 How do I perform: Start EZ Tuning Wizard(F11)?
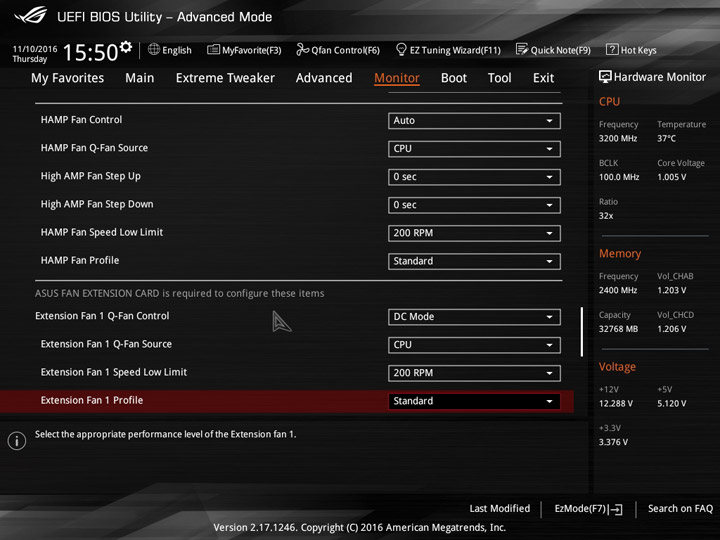[448, 50]
